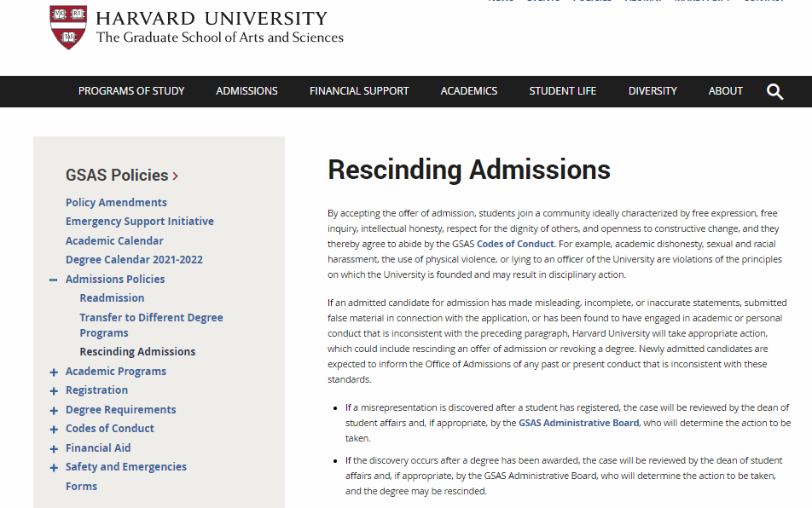
Task: Open the Financial Support menu
Action: click(x=359, y=91)
